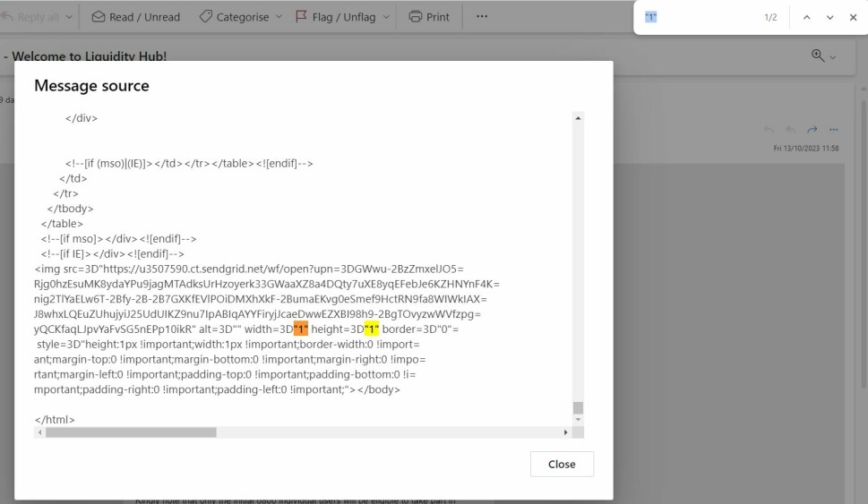Go to previous find match
The height and width of the screenshot is (504, 868).
tap(806, 17)
